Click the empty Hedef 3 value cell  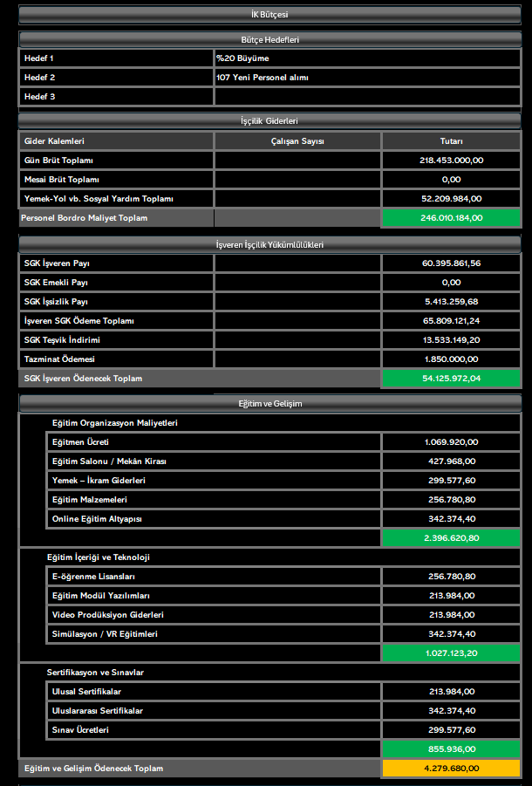(x=367, y=96)
